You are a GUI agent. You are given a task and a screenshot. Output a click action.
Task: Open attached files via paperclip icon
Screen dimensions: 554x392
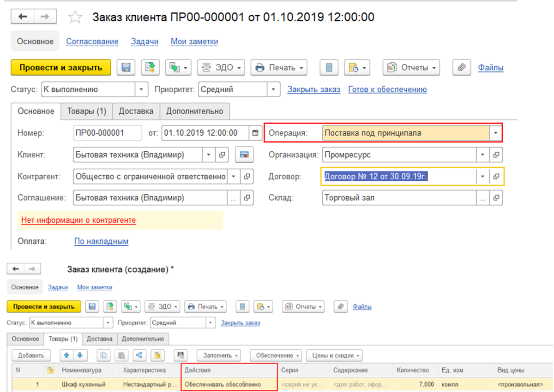pos(461,67)
